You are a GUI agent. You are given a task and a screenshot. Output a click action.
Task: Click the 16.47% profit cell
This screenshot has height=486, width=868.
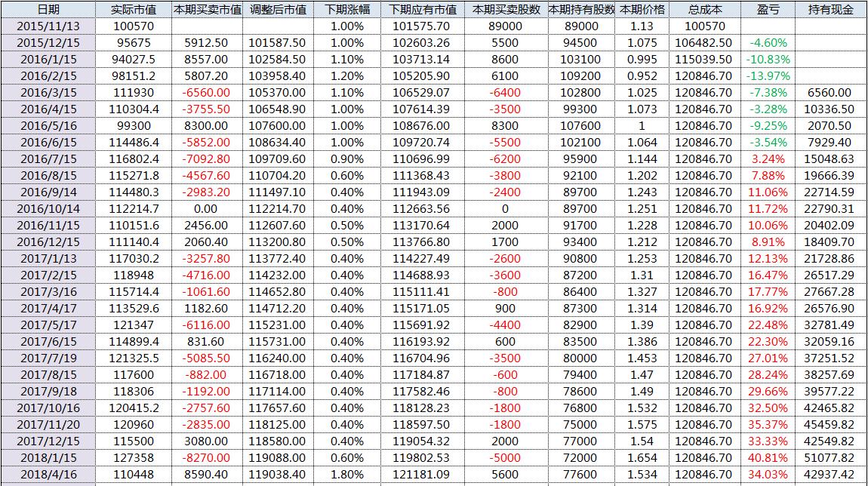pos(768,275)
